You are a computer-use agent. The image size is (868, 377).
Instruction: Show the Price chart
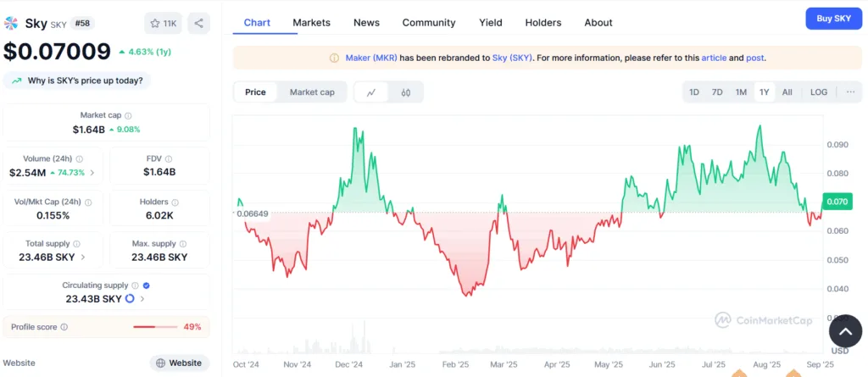(x=255, y=92)
